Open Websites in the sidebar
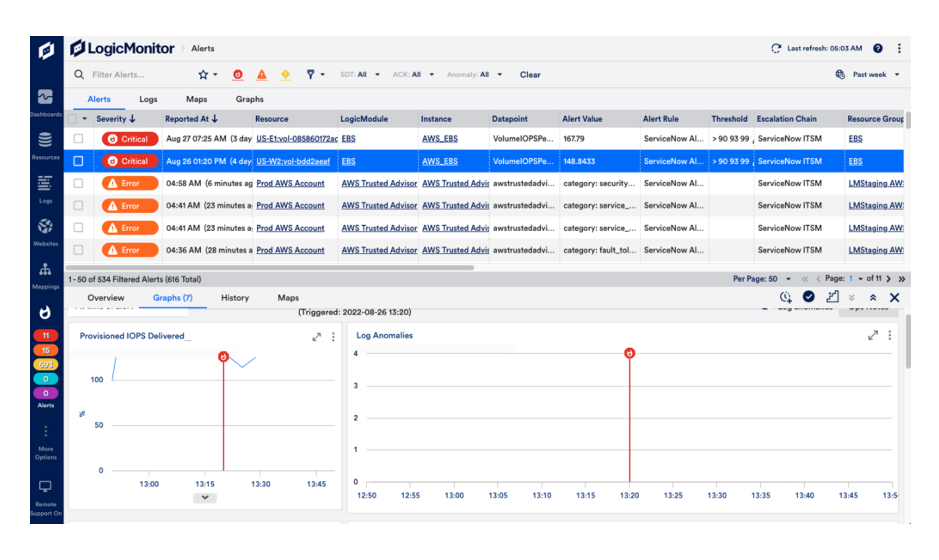This screenshot has height=560, width=939. (45, 232)
